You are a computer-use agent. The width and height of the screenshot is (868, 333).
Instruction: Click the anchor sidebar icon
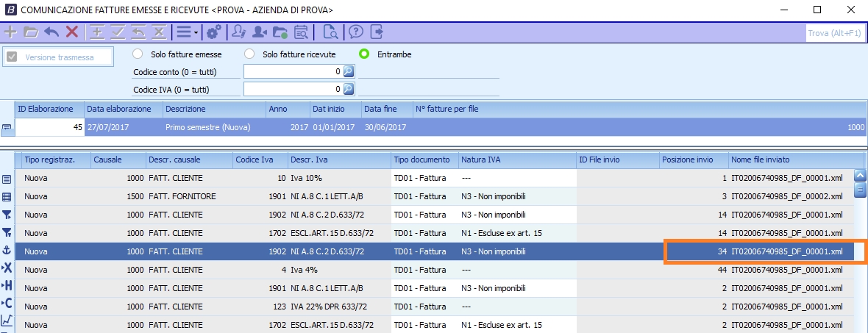point(7,250)
